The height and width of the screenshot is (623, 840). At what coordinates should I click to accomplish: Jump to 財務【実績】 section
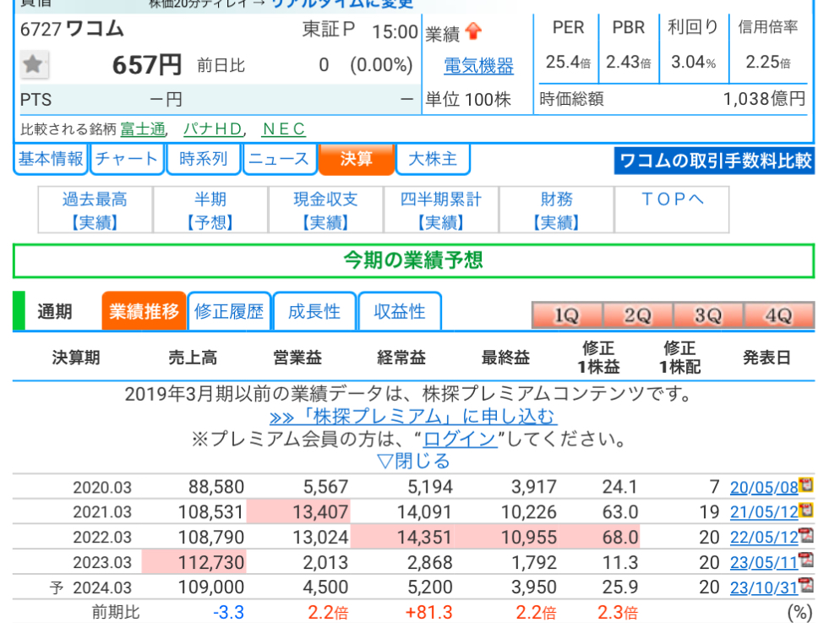point(557,210)
